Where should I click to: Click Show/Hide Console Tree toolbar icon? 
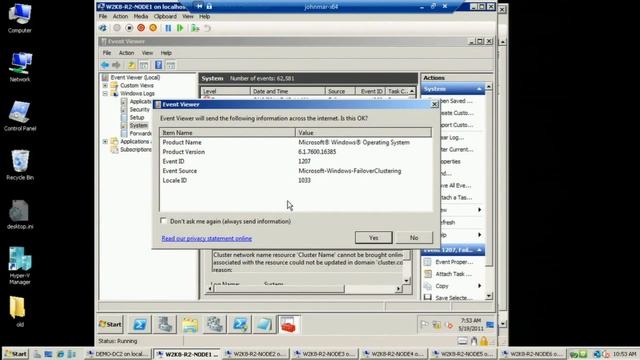tap(144, 65)
